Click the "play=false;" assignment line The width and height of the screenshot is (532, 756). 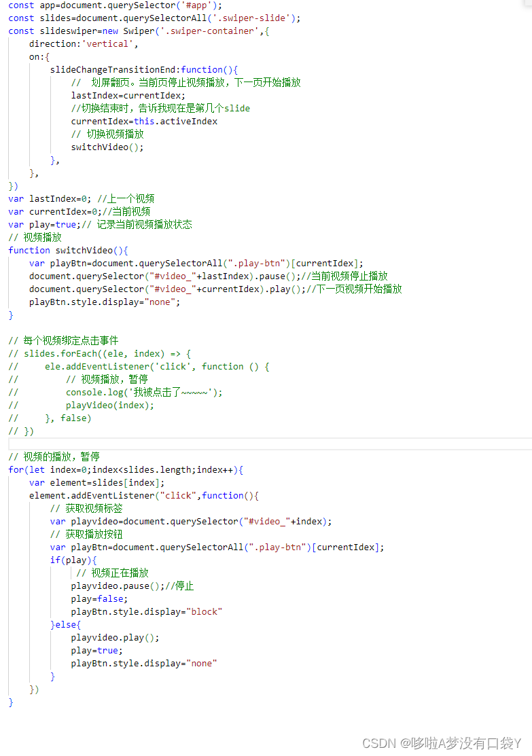tap(99, 599)
